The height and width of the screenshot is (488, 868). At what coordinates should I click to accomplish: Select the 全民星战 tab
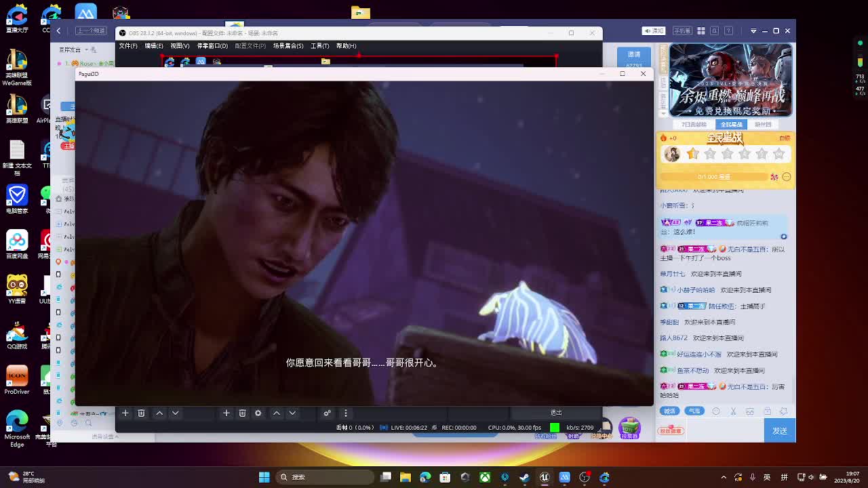[731, 125]
